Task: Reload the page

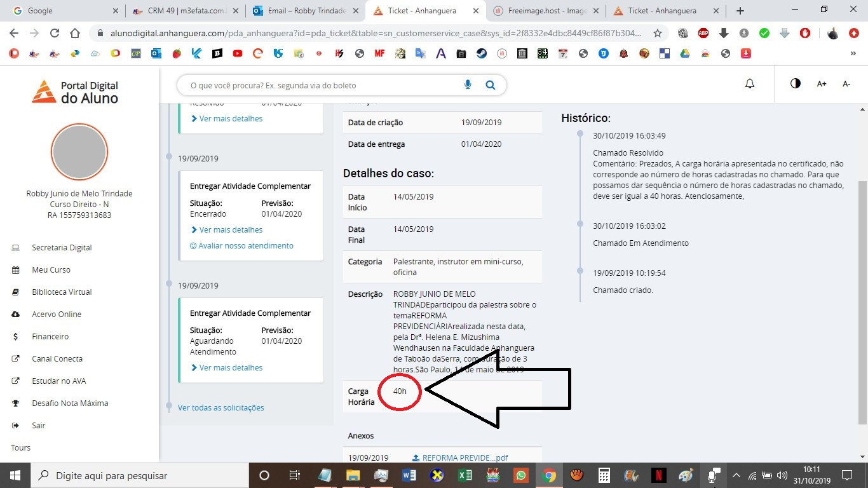Action: pyautogui.click(x=55, y=33)
